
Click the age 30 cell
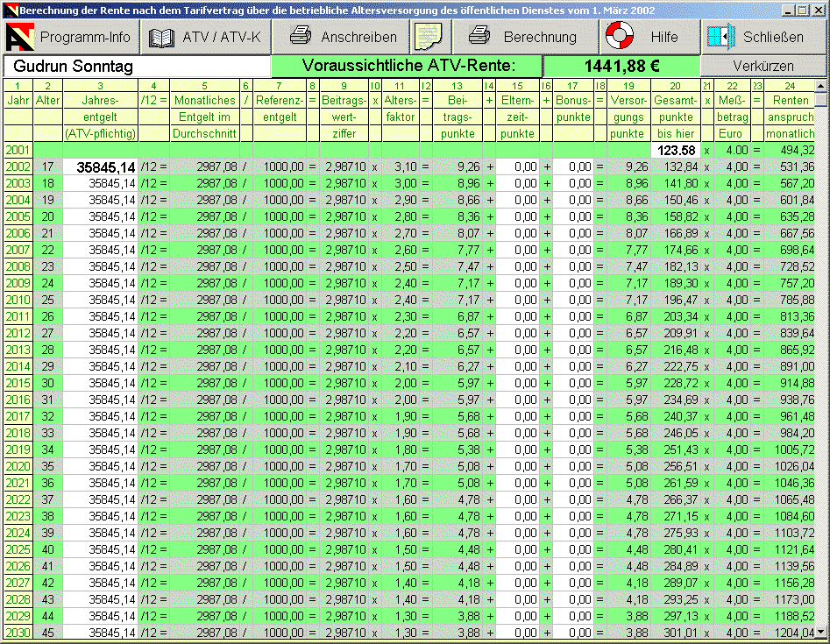[47, 383]
